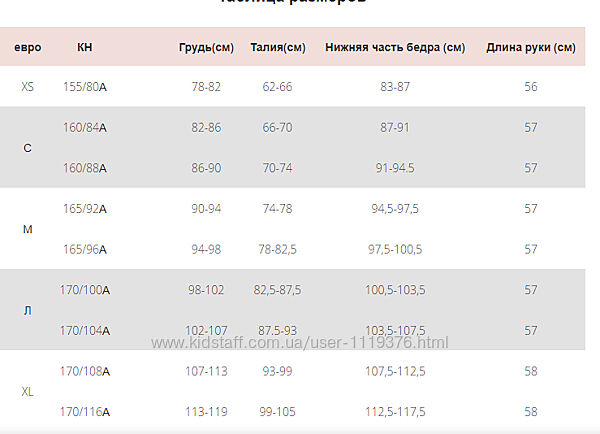Select the 170/100A size cell
Image resolution: width=600 pixels, height=434 pixels.
[84, 290]
